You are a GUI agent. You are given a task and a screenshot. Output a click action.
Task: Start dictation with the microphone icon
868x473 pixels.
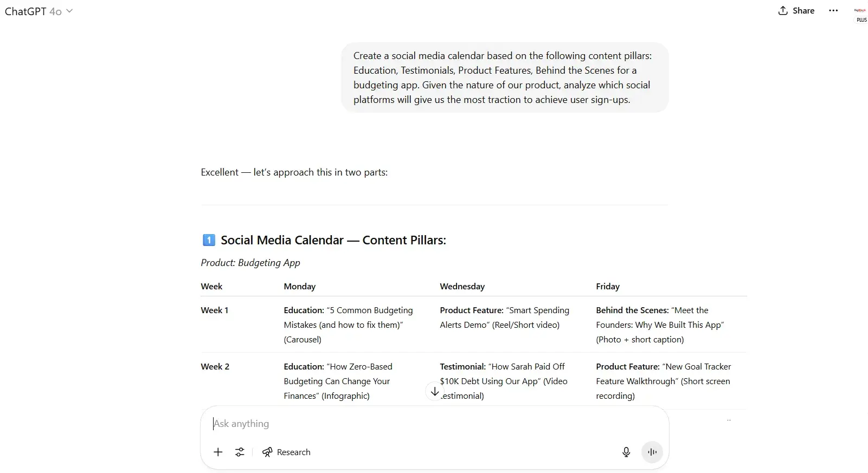pyautogui.click(x=626, y=452)
